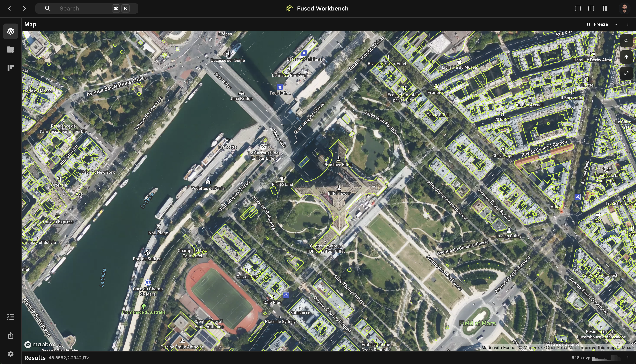Click the Fused Workbench title
The image size is (636, 364).
322,8
